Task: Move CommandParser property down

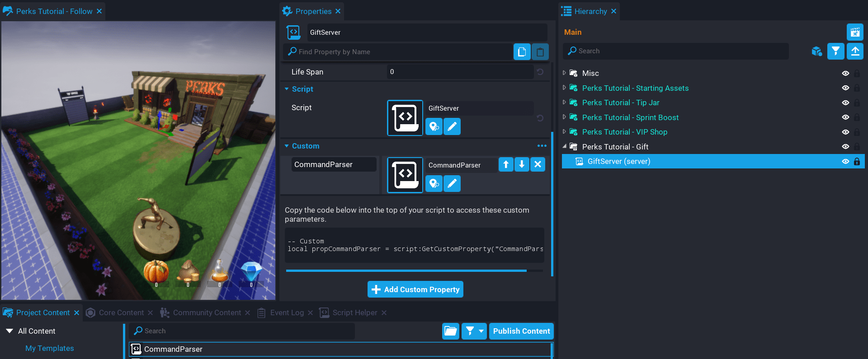Action: (522, 164)
